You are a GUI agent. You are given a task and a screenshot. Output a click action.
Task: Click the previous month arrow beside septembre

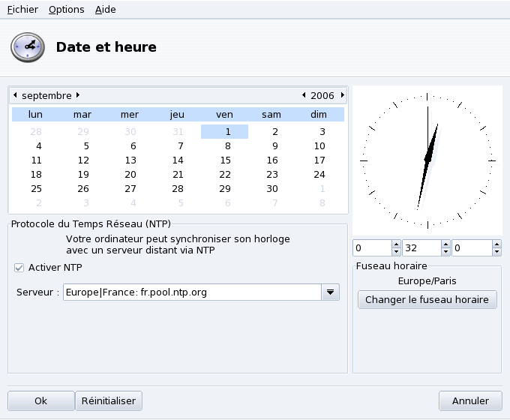15,95
